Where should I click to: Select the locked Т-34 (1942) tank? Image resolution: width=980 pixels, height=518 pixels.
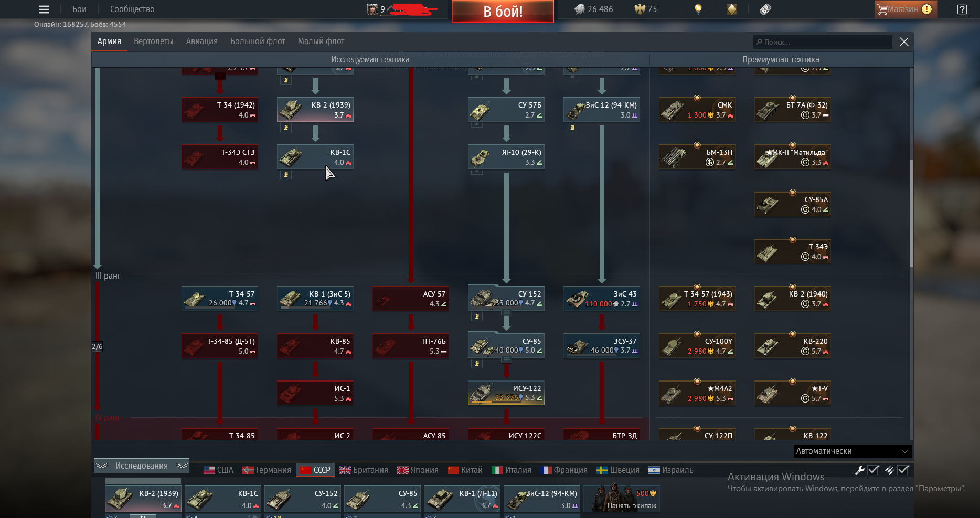(220, 110)
